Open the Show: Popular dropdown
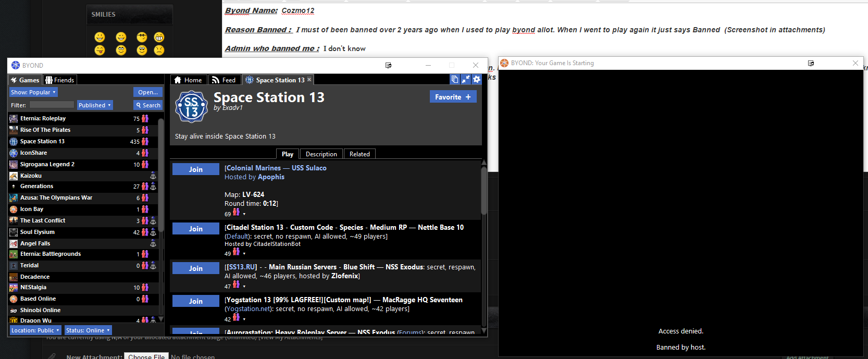Image resolution: width=868 pixels, height=359 pixels. [33, 92]
